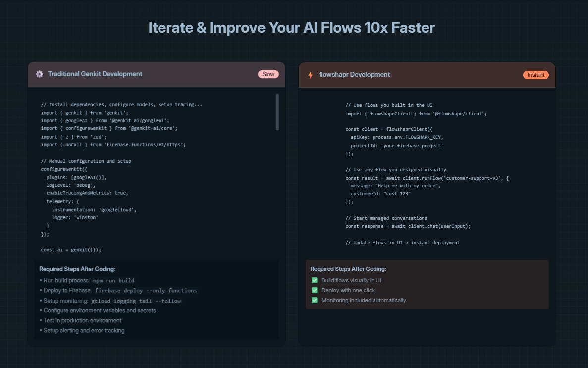588x368 pixels.
Task: Click the 'logger: 'winston'' line
Action: [x=75, y=217]
